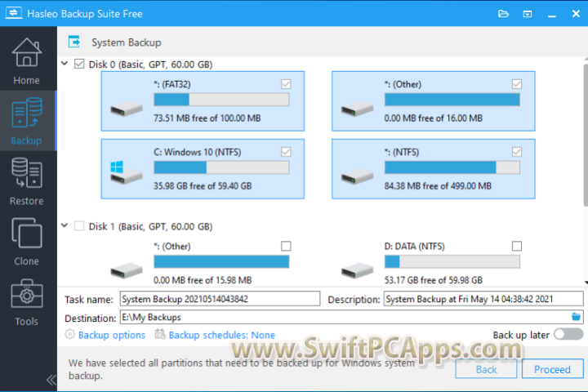Go to the Home sidebar section
The image size is (588, 392).
pos(27,61)
